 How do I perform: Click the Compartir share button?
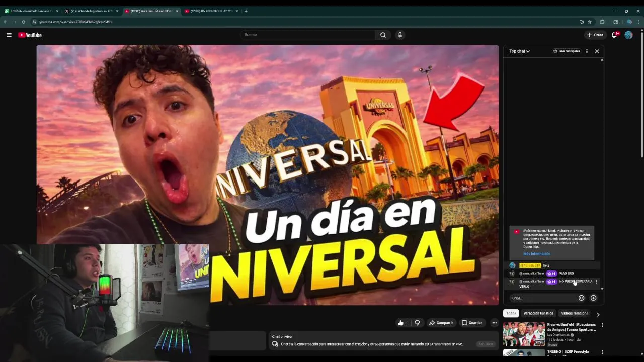click(x=441, y=323)
